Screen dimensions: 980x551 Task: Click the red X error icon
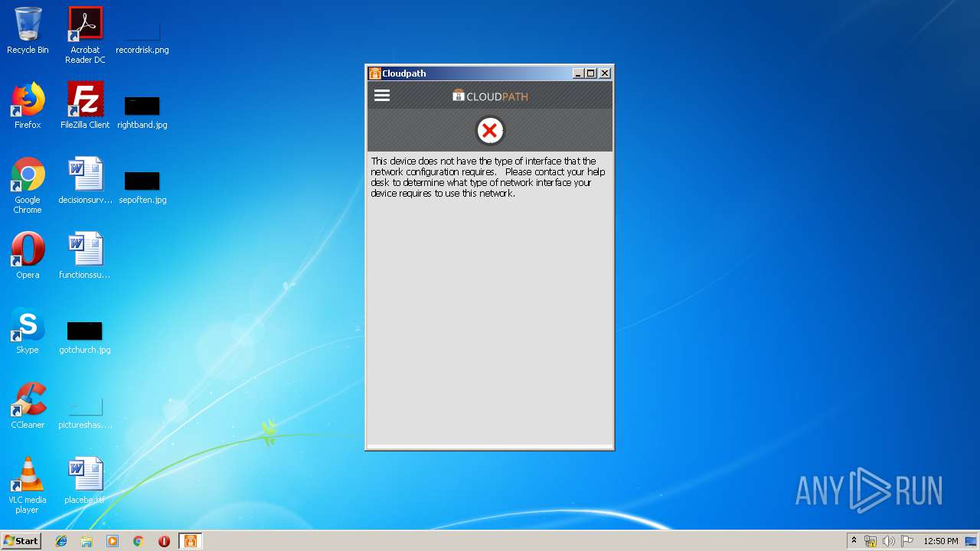pos(490,131)
